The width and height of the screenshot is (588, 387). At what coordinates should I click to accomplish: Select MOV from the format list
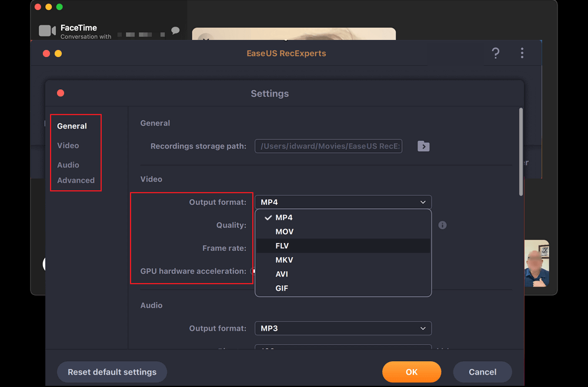coord(343,232)
